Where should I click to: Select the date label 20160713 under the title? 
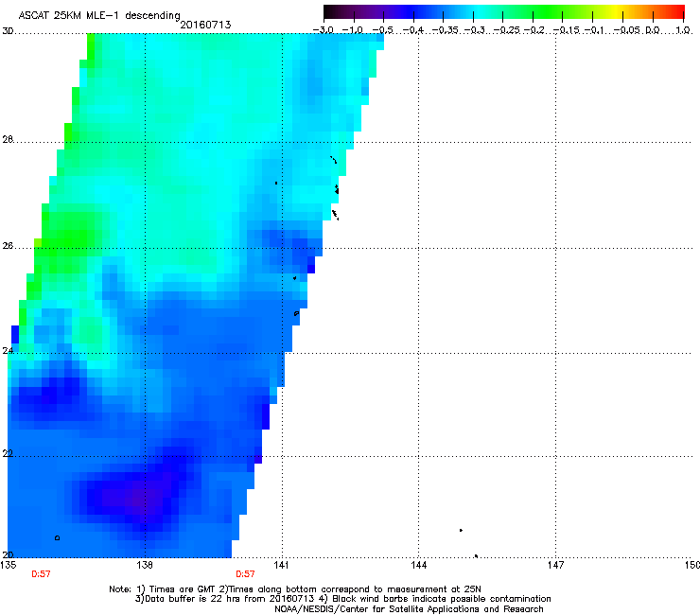[x=205, y=25]
